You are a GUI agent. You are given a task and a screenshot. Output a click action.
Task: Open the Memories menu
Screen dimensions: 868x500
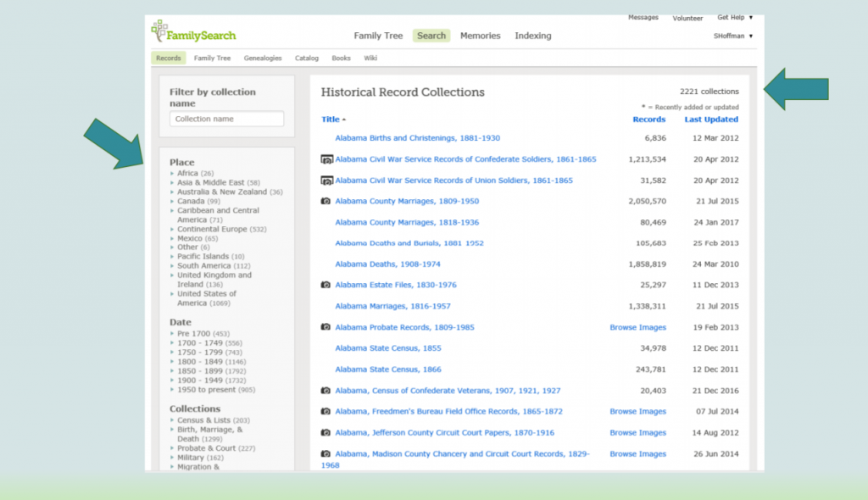[480, 36]
